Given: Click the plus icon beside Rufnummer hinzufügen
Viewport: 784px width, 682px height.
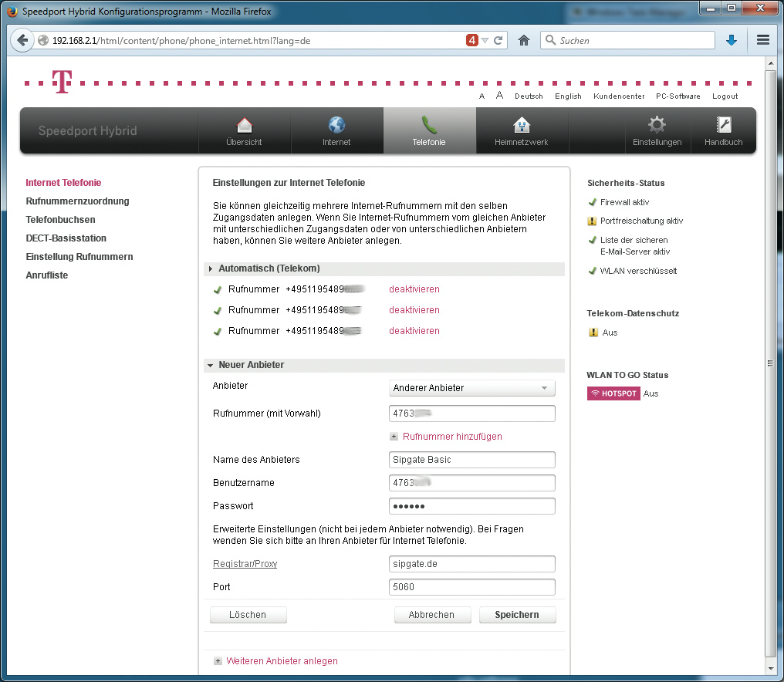Looking at the screenshot, I should click(x=394, y=437).
